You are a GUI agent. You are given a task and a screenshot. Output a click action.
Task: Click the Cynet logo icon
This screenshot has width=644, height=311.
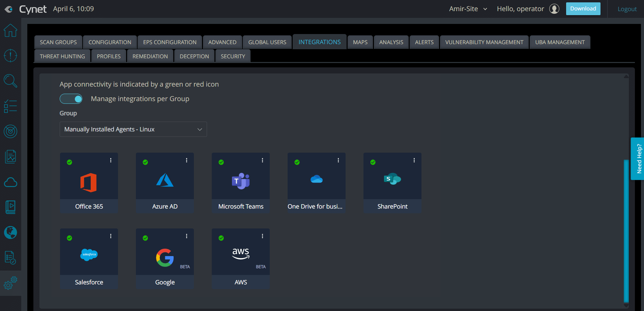(9, 9)
